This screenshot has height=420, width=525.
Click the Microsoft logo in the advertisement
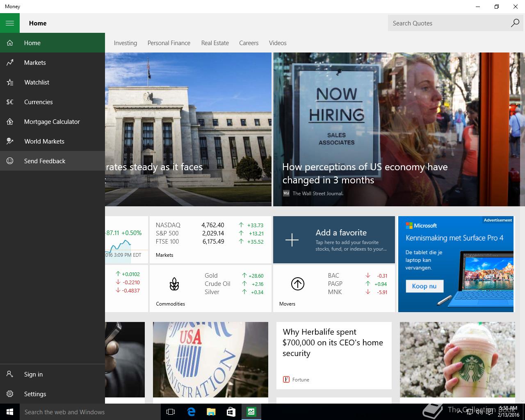click(x=421, y=226)
